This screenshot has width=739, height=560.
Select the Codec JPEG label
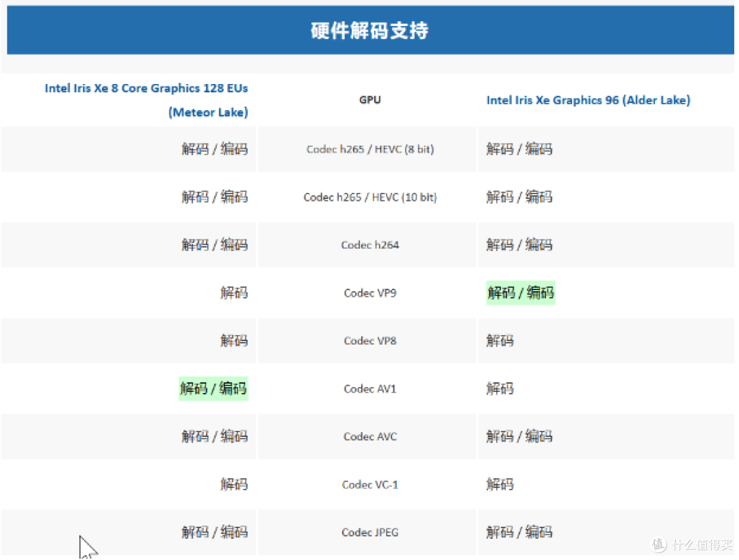point(370,532)
